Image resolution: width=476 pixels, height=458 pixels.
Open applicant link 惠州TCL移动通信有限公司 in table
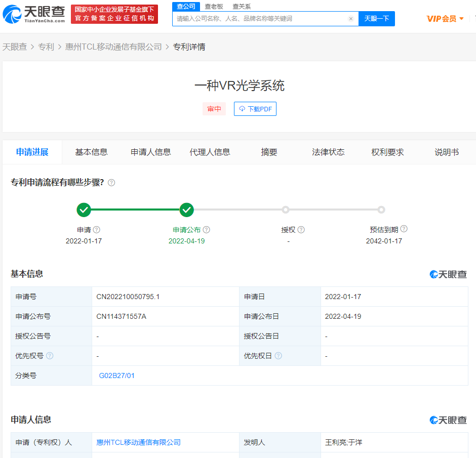point(138,442)
